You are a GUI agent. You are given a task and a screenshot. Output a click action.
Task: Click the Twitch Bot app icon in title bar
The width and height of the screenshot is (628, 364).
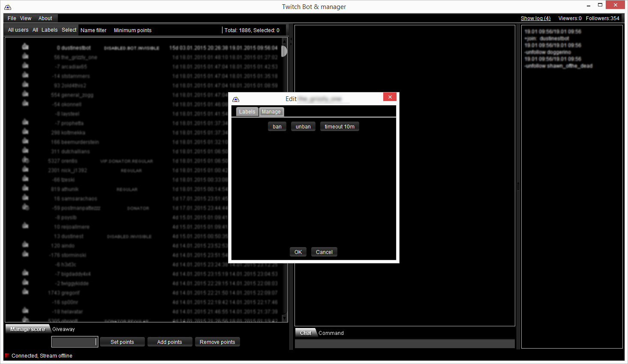pyautogui.click(x=8, y=7)
